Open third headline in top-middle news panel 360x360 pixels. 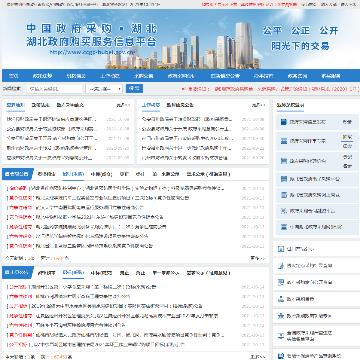click(x=187, y=138)
